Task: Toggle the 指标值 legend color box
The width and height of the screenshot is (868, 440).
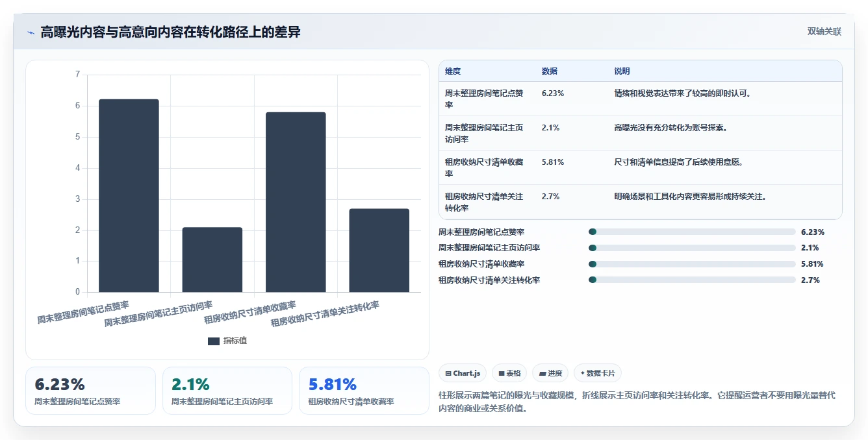Action: [214, 341]
